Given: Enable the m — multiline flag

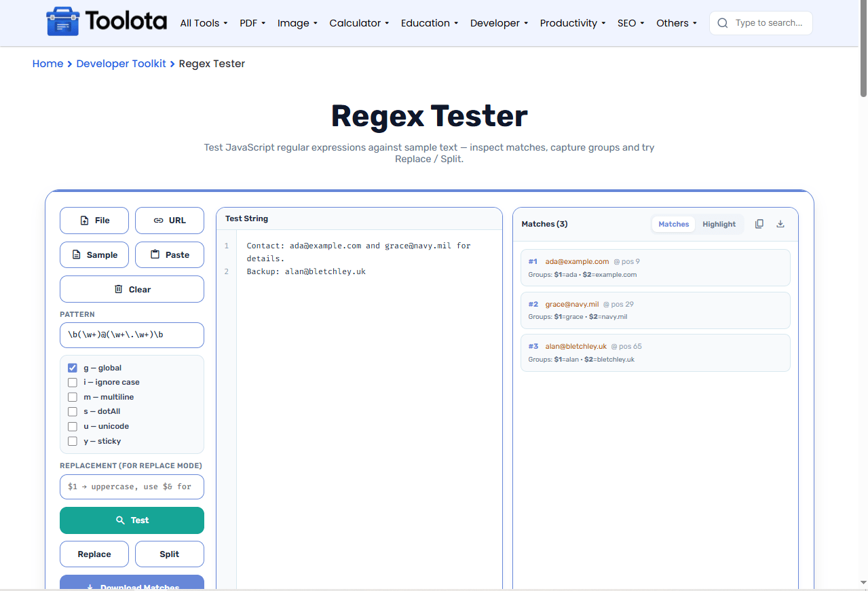Looking at the screenshot, I should click(x=73, y=397).
